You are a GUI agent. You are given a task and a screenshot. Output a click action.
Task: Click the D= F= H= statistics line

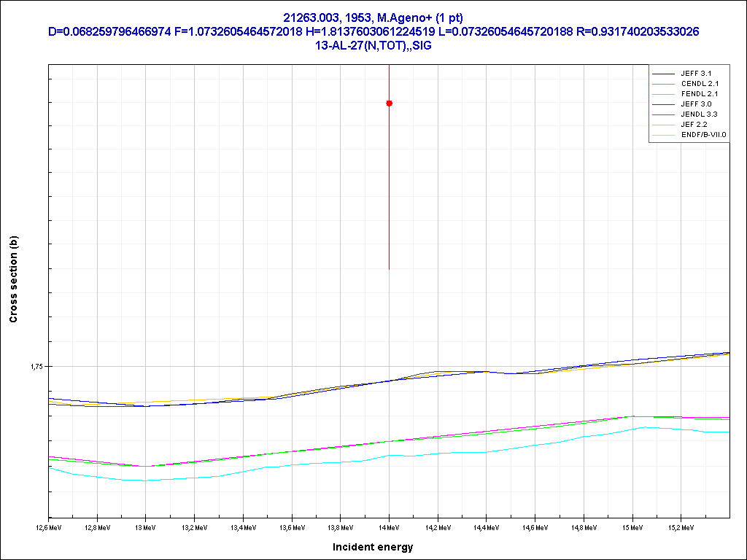[373, 31]
